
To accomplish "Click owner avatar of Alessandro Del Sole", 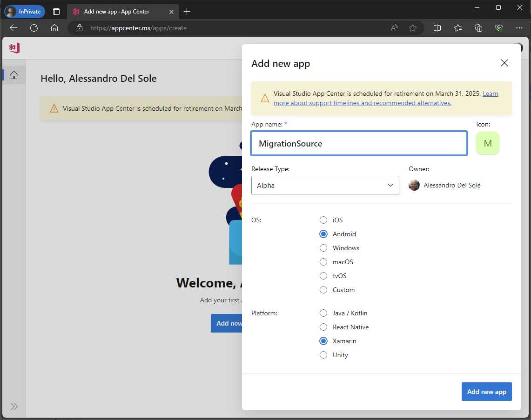I will 414,185.
